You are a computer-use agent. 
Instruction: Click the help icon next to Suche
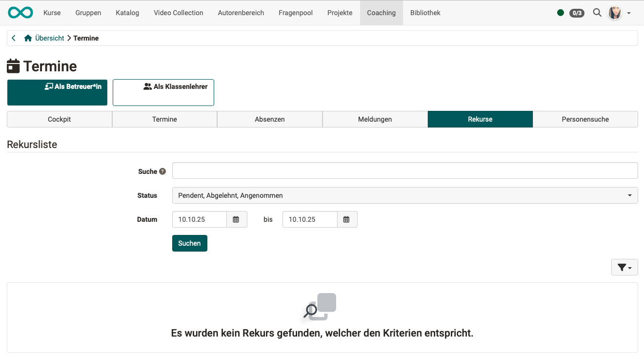[162, 171]
